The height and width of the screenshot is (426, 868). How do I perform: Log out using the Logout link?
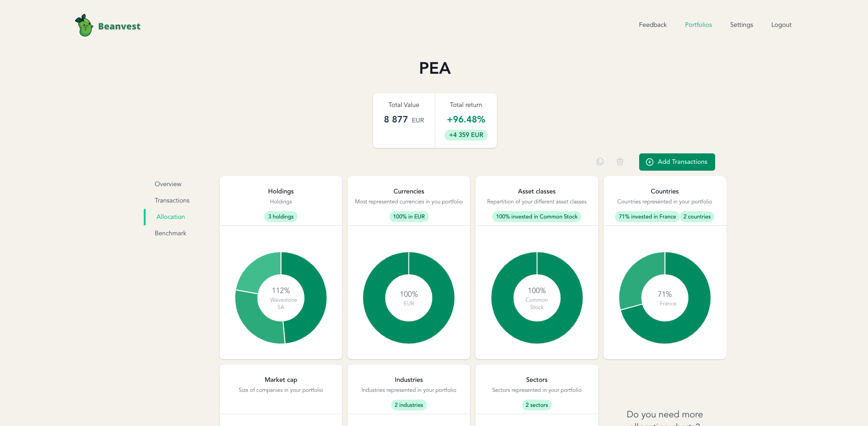pos(781,25)
